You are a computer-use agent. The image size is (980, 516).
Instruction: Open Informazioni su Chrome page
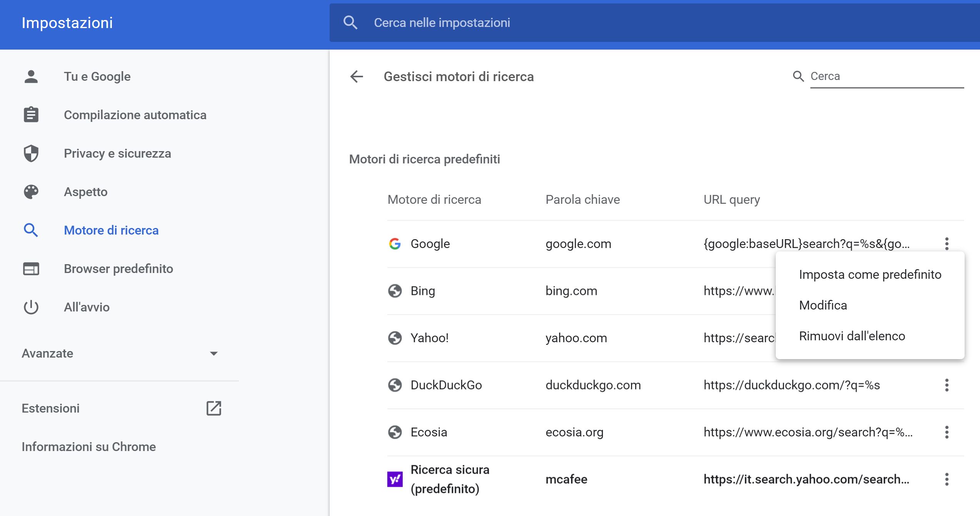click(x=89, y=447)
